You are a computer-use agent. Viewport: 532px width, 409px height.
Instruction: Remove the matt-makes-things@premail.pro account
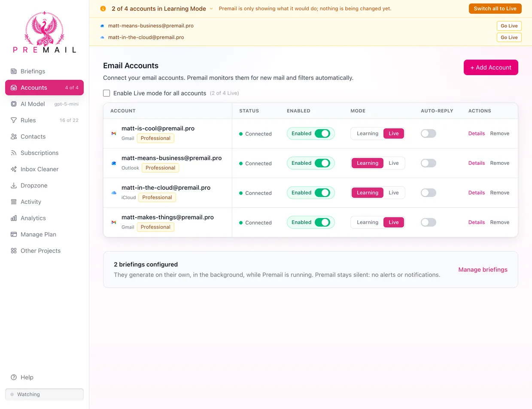pos(500,222)
